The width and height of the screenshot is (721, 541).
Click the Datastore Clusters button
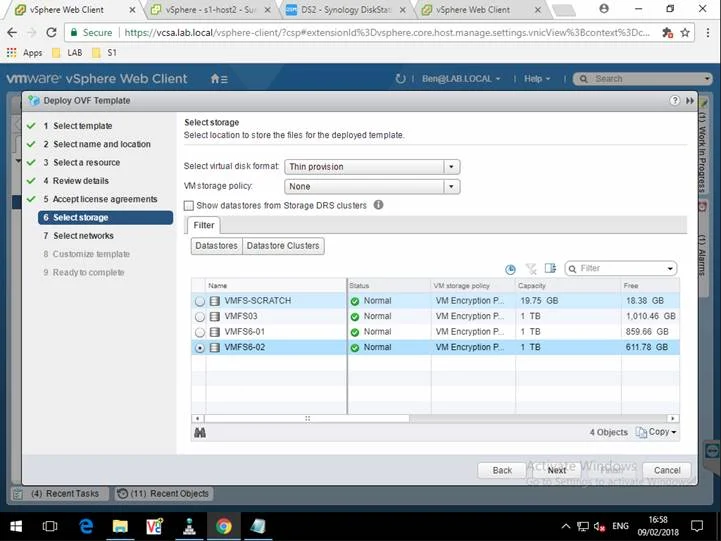[x=283, y=246]
